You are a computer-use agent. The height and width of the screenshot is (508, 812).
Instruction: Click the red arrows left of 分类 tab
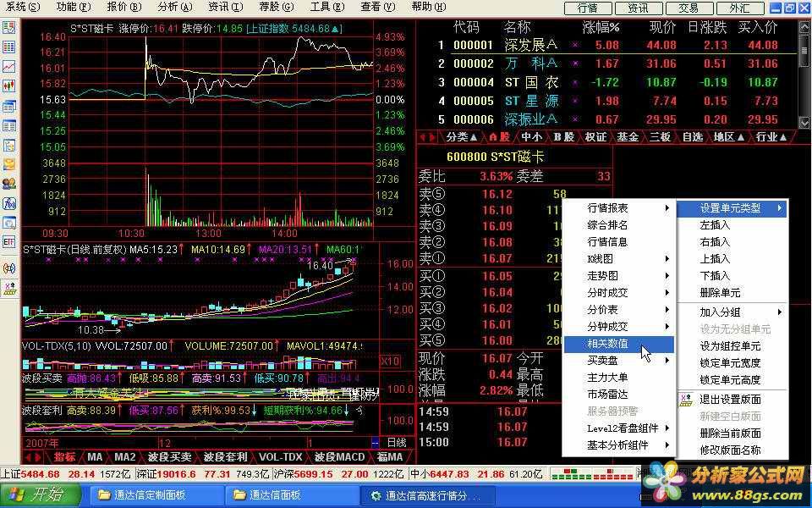(x=428, y=137)
